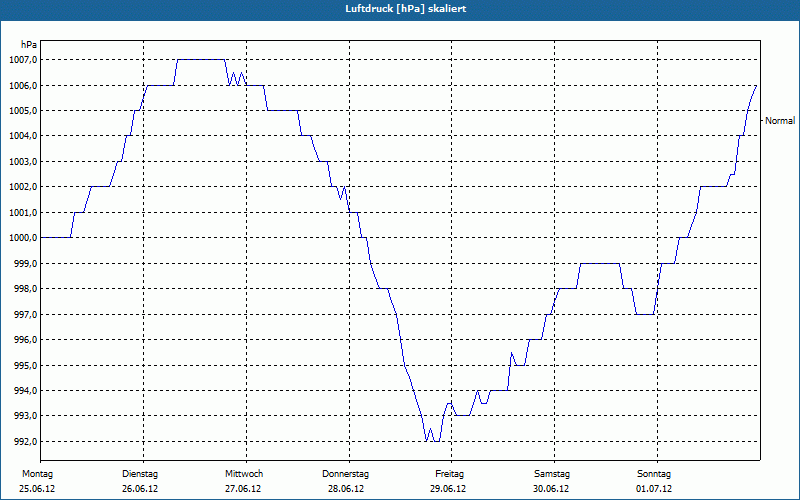Select the '28.06.12' date label
This screenshot has width=800, height=500.
tap(346, 489)
